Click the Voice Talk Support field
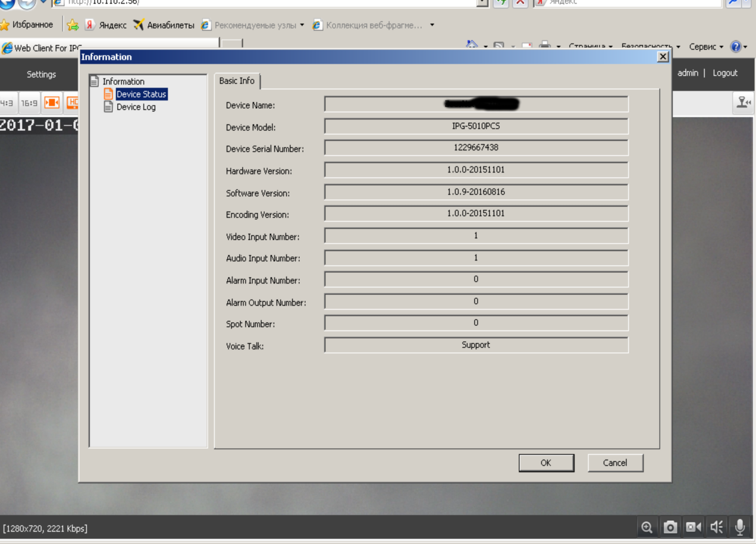Image resolution: width=756 pixels, height=544 pixels. pyautogui.click(x=476, y=345)
